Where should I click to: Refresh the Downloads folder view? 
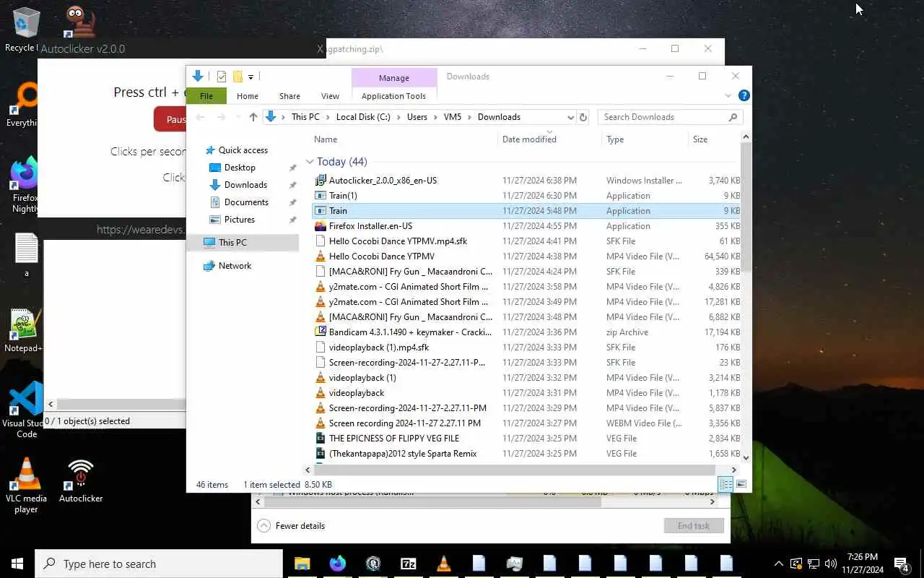(x=583, y=117)
